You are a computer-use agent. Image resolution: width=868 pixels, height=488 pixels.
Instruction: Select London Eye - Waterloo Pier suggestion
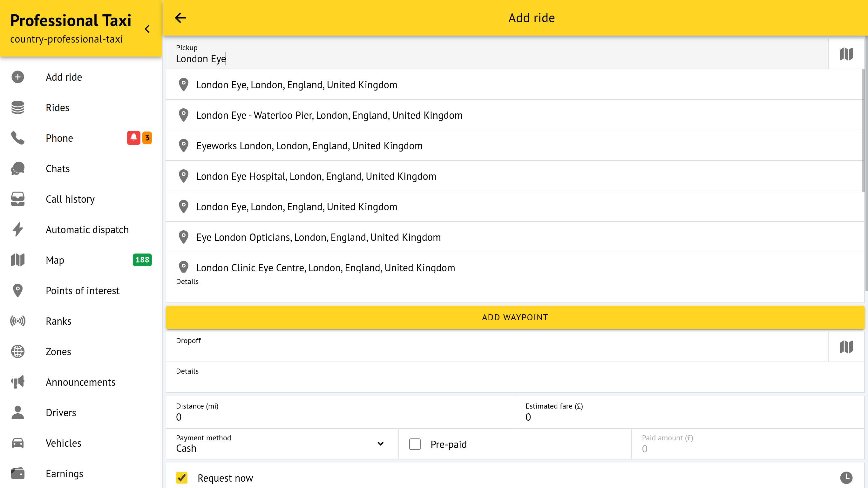(329, 115)
